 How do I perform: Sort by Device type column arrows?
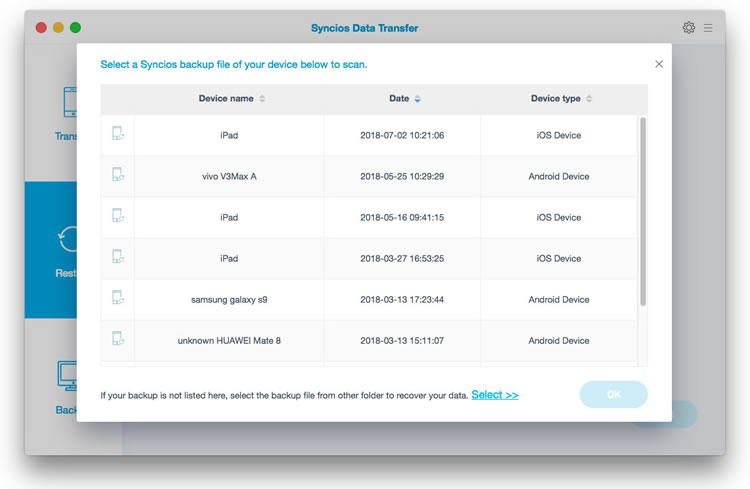pyautogui.click(x=589, y=99)
